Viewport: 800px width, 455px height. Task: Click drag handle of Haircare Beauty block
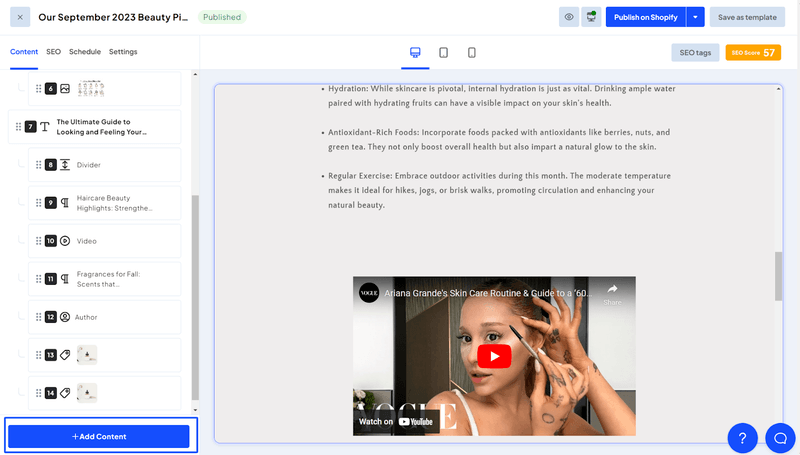(x=38, y=203)
